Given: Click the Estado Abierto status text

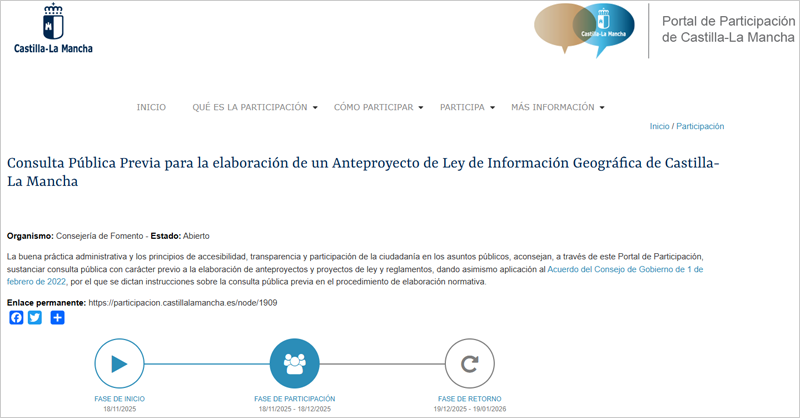Looking at the screenshot, I should tap(180, 236).
